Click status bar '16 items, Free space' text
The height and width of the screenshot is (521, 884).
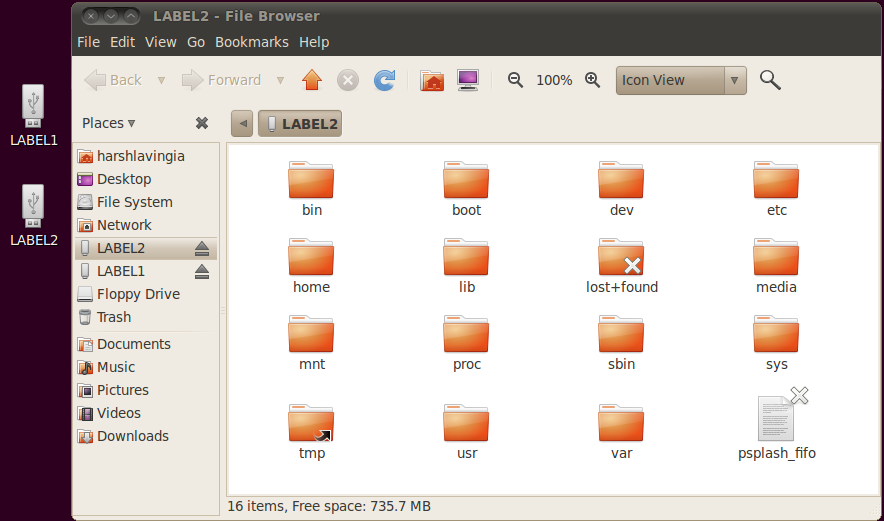pos(329,506)
